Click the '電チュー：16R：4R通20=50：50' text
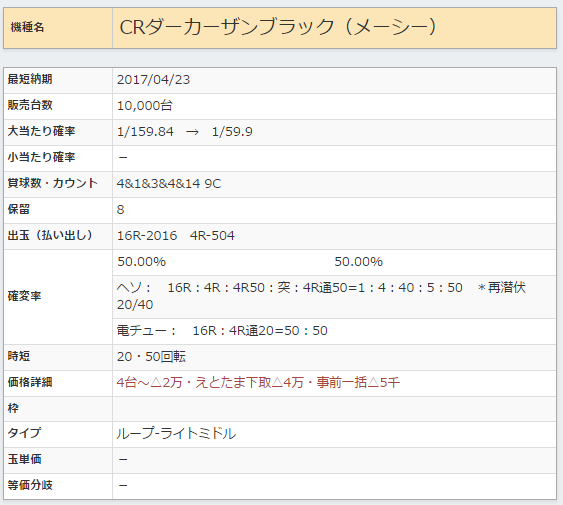Image resolution: width=563 pixels, height=505 pixels. click(x=222, y=331)
